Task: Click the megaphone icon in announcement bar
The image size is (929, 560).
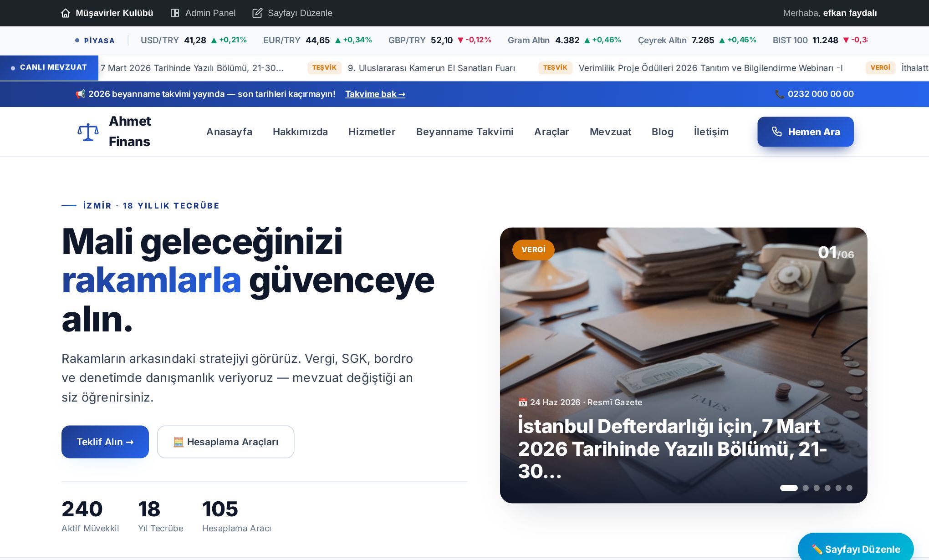Action: (80, 94)
